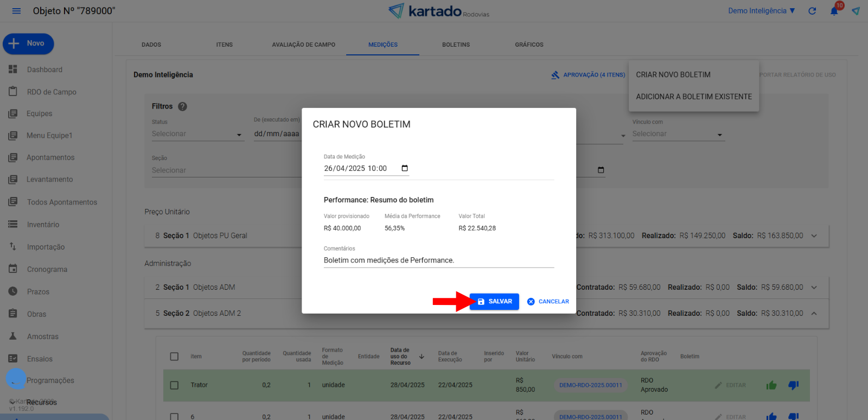Open the Status filter dropdown

(197, 134)
